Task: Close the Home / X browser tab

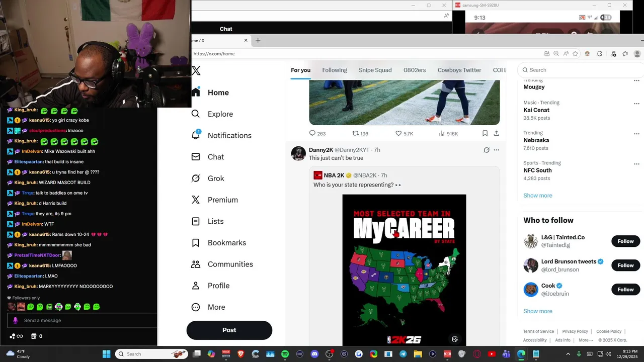Action: click(246, 40)
